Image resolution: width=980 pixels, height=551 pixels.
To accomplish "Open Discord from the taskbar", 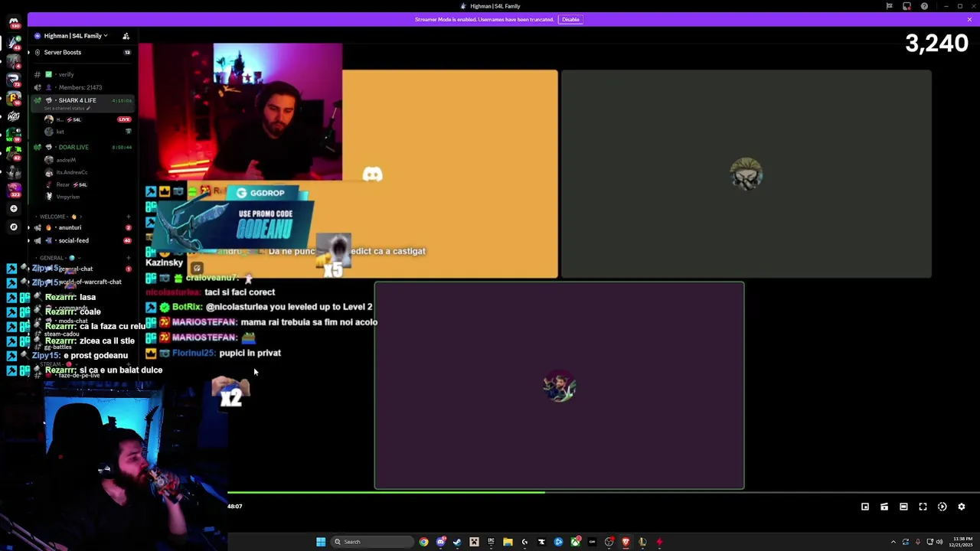I will tap(441, 542).
